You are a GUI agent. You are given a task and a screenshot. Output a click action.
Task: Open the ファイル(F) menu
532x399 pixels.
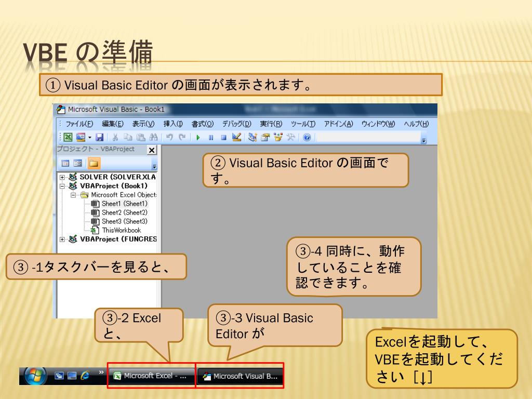tap(79, 124)
